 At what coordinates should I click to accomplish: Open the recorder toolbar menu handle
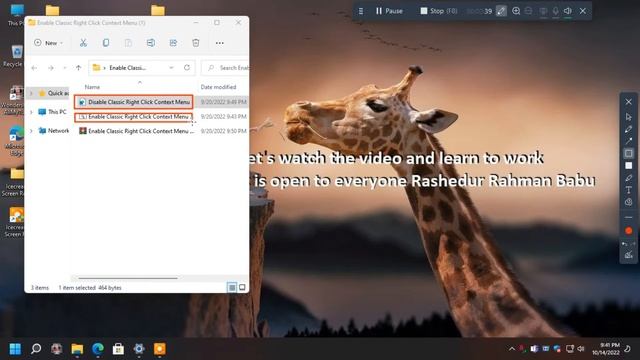pyautogui.click(x=361, y=11)
